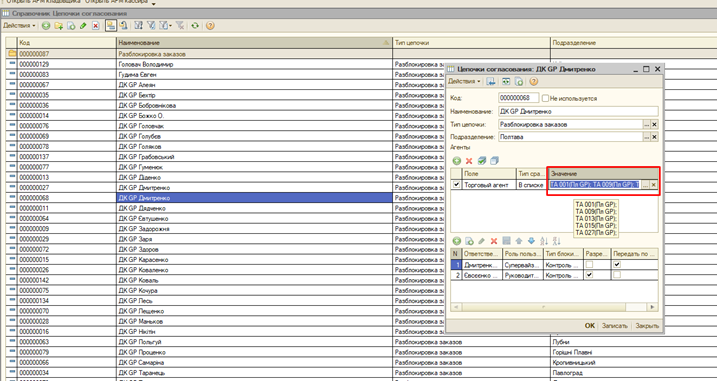This screenshot has width=717, height=381.
Task: Delete agent filter row with red cross
Action: tap(469, 161)
